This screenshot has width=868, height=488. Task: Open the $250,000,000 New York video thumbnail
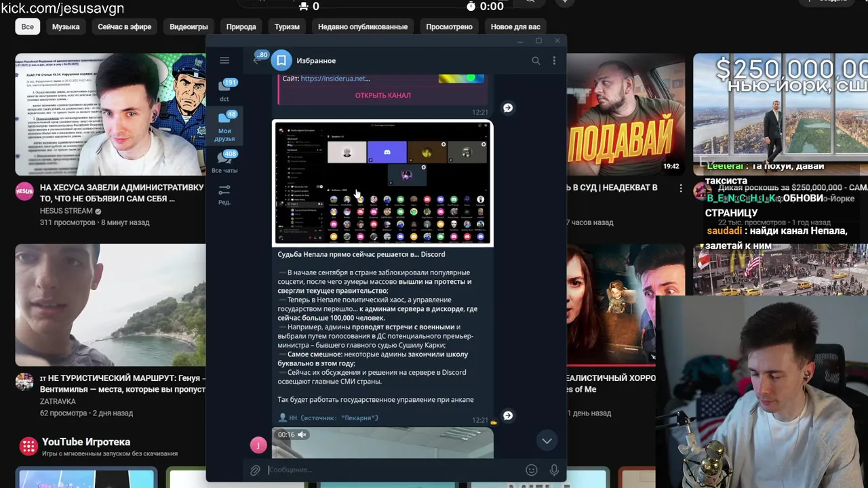(x=781, y=115)
